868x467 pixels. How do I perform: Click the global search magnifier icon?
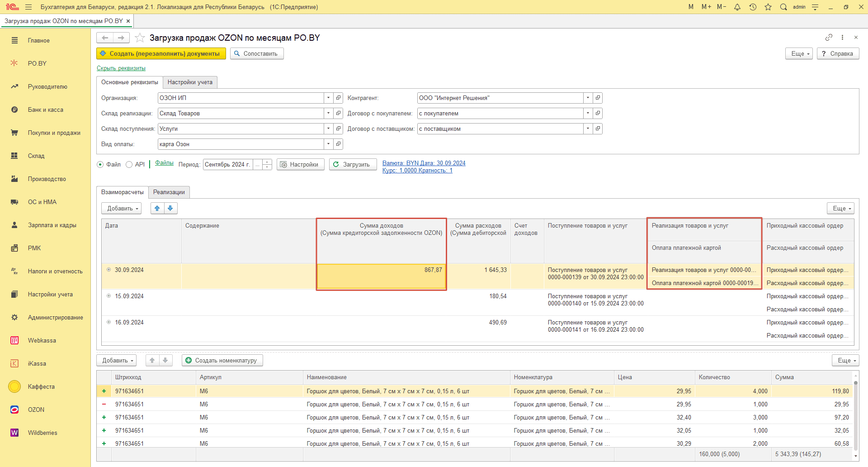coord(783,7)
